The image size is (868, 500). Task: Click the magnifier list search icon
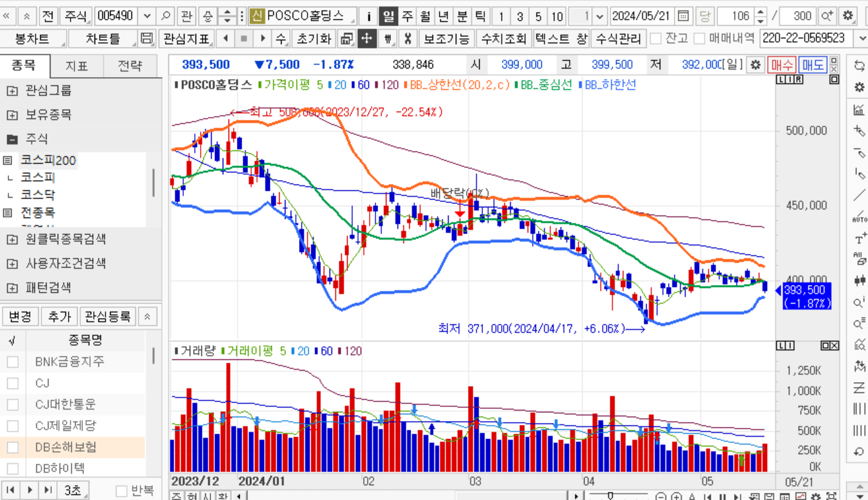coord(860,324)
